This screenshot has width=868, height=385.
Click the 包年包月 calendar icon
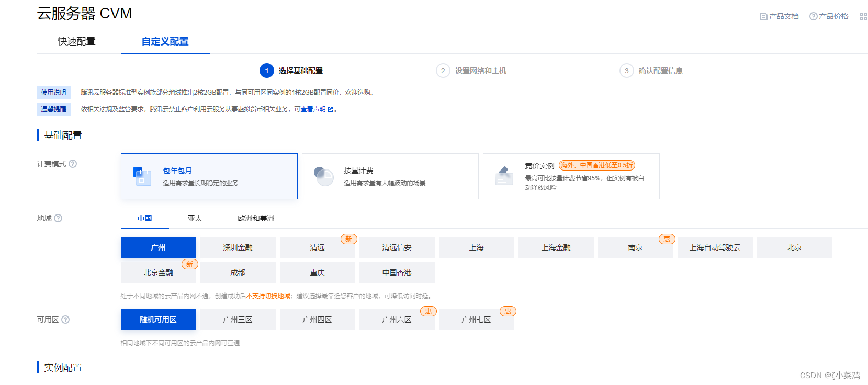[x=142, y=177]
